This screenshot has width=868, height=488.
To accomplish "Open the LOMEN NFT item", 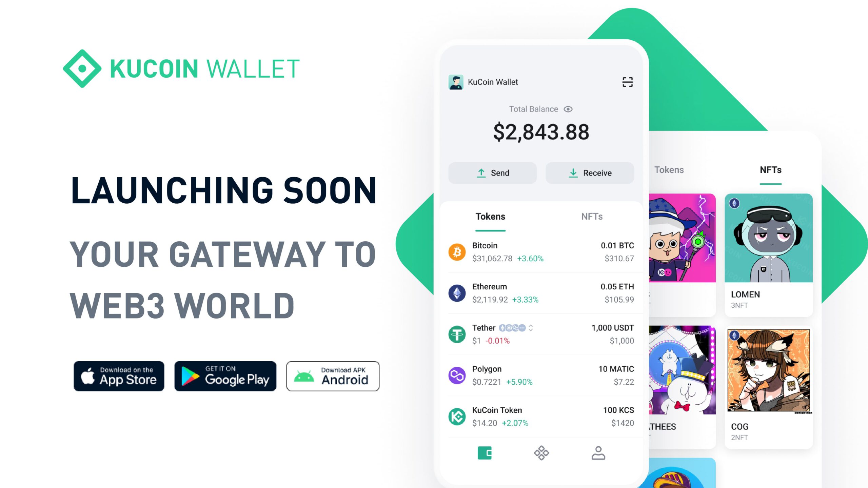I will [x=768, y=250].
